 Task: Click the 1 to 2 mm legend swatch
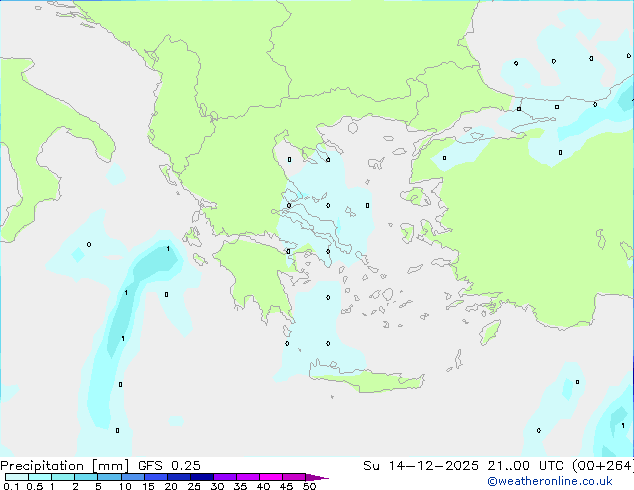click(63, 477)
